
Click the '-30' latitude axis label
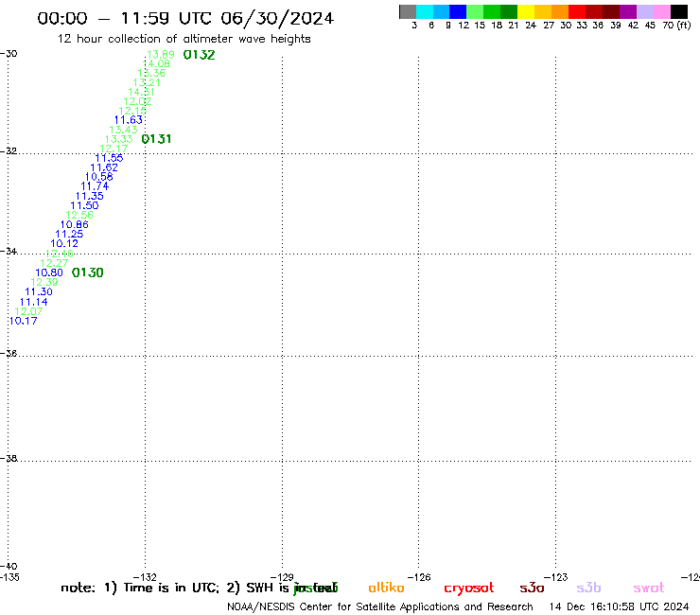click(9, 54)
